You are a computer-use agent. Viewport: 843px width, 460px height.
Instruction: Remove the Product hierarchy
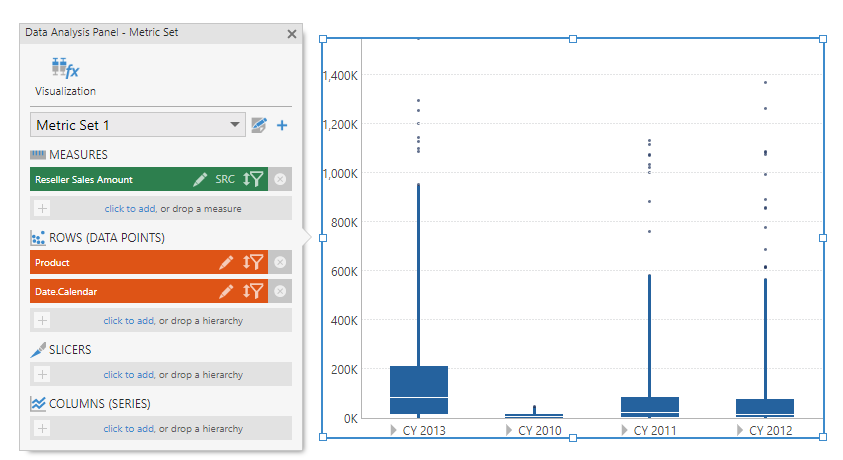point(280,262)
